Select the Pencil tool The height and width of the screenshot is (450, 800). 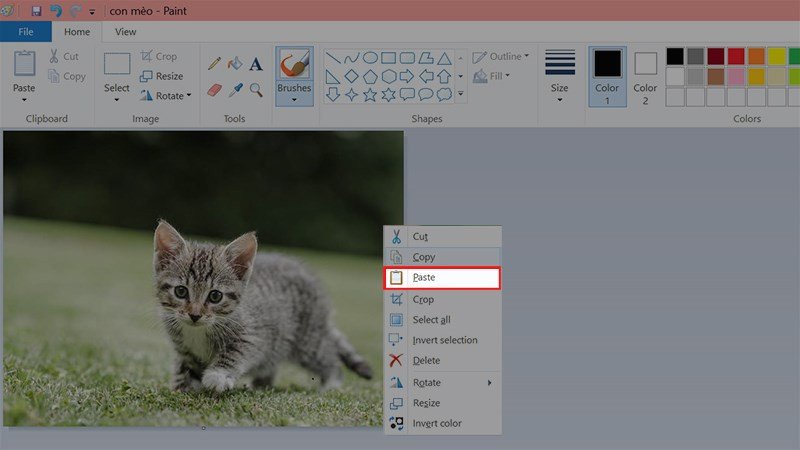[214, 63]
